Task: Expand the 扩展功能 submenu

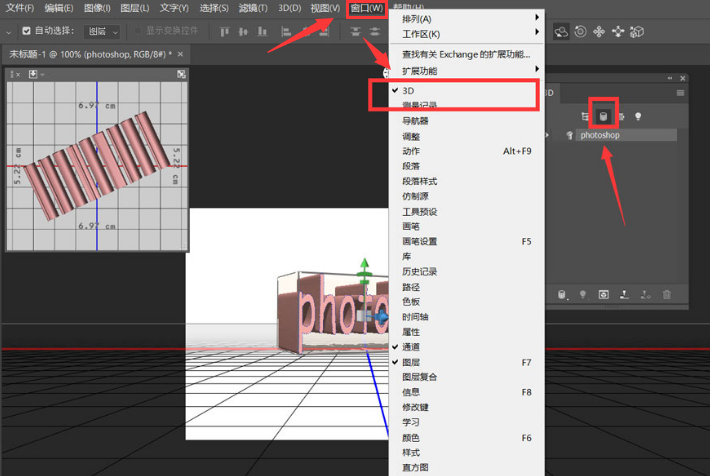Action: point(465,71)
